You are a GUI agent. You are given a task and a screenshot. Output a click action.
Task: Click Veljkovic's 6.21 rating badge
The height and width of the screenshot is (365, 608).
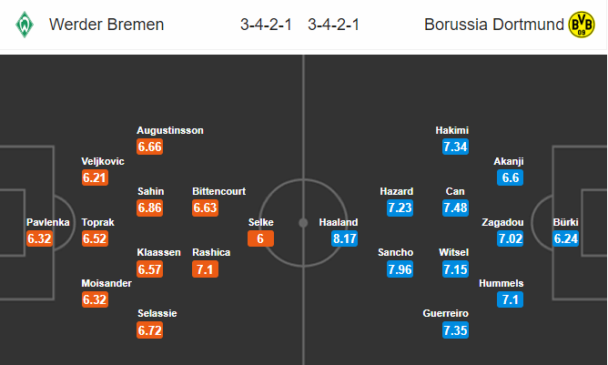95,178
